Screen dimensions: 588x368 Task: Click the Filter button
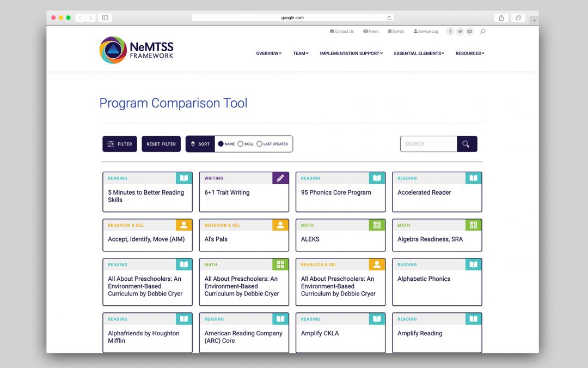120,144
